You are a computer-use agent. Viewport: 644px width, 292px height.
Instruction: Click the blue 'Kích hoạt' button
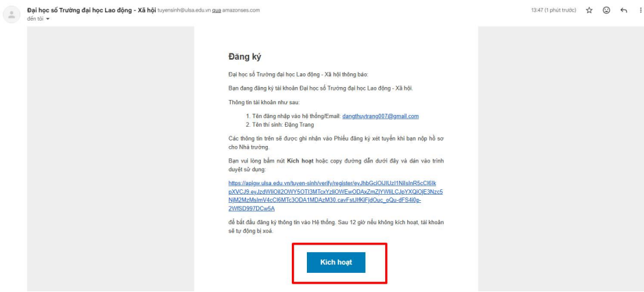click(336, 263)
